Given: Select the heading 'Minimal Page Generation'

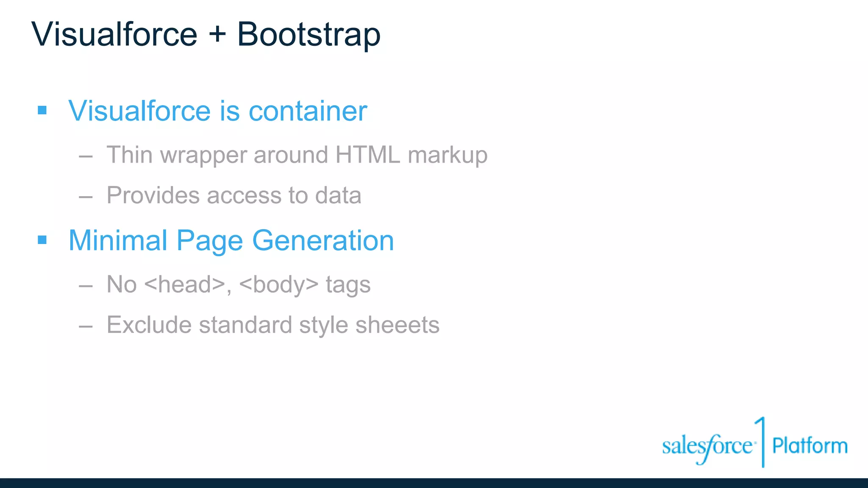Looking at the screenshot, I should tap(231, 241).
